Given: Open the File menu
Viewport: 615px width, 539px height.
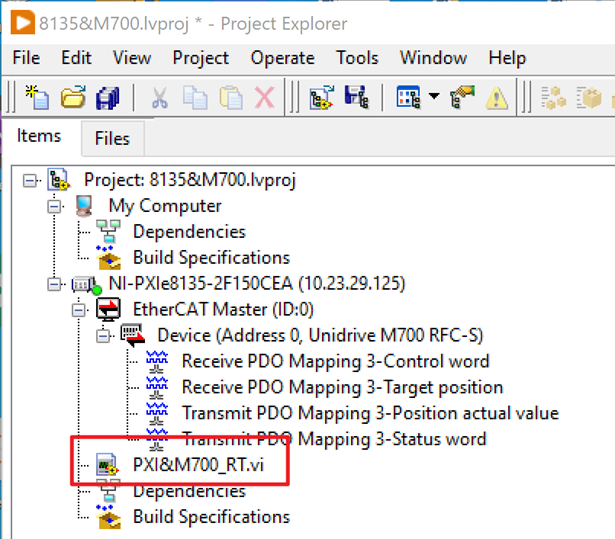Looking at the screenshot, I should 26,58.
